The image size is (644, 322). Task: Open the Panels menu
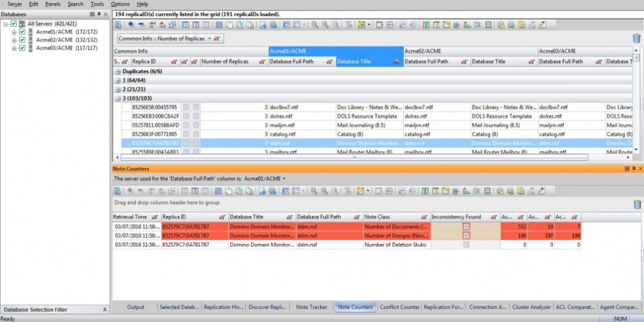click(x=52, y=4)
